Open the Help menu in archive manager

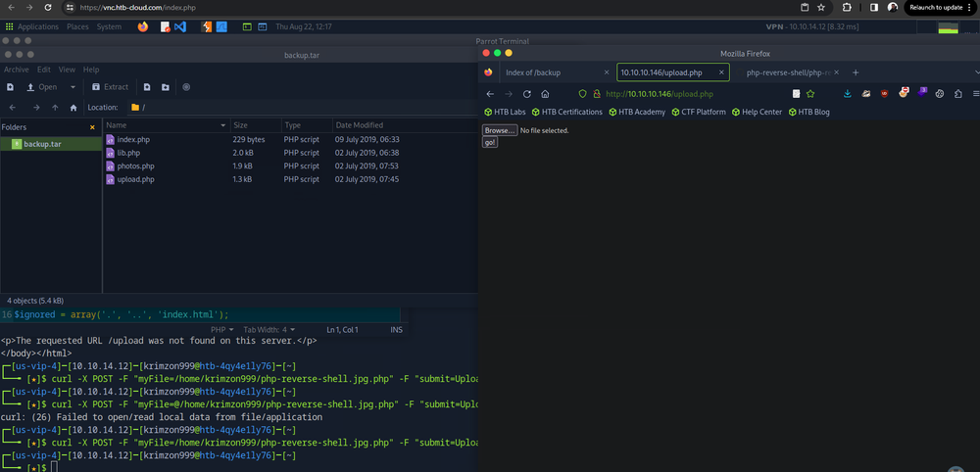(x=91, y=70)
